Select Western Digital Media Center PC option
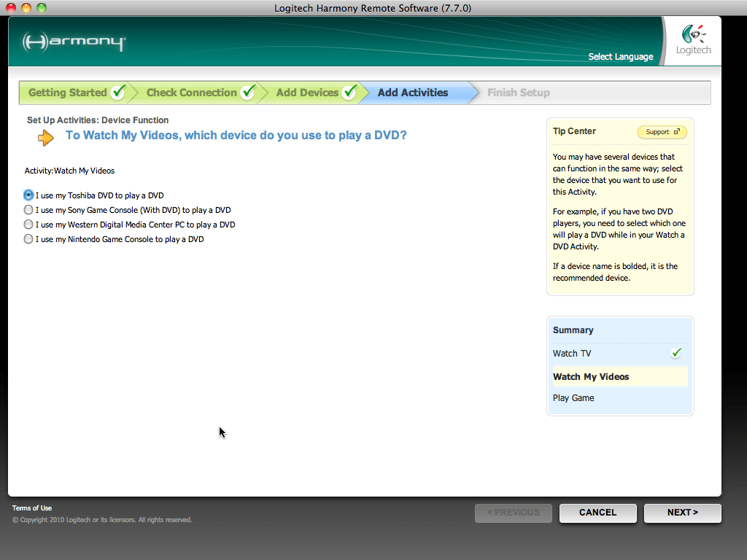The image size is (747, 560). 28,225
